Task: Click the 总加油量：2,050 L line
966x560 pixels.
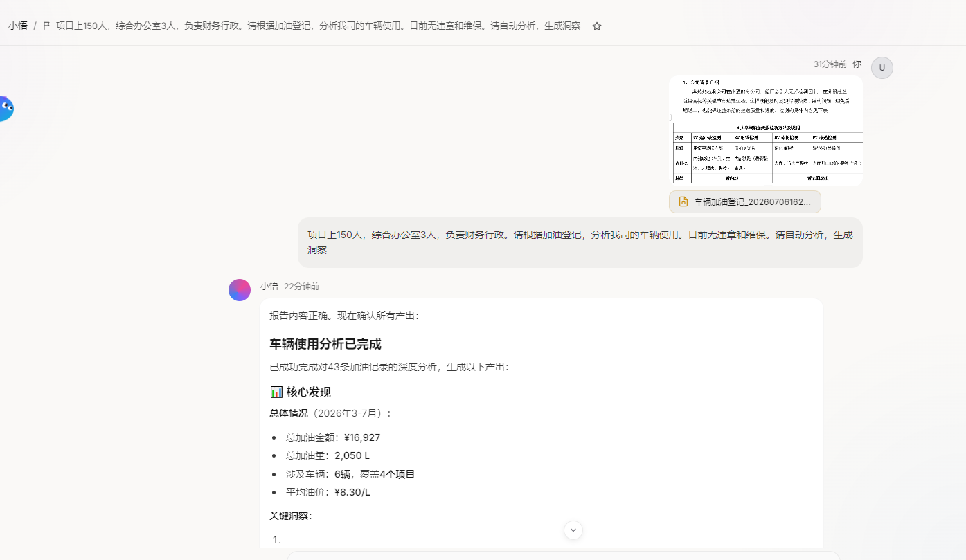Action: point(328,455)
